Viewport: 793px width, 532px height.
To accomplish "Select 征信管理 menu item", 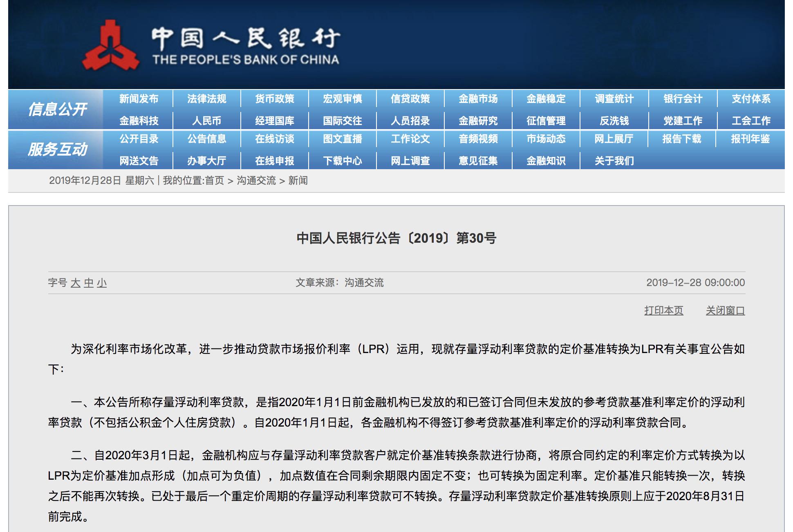I will coord(546,121).
